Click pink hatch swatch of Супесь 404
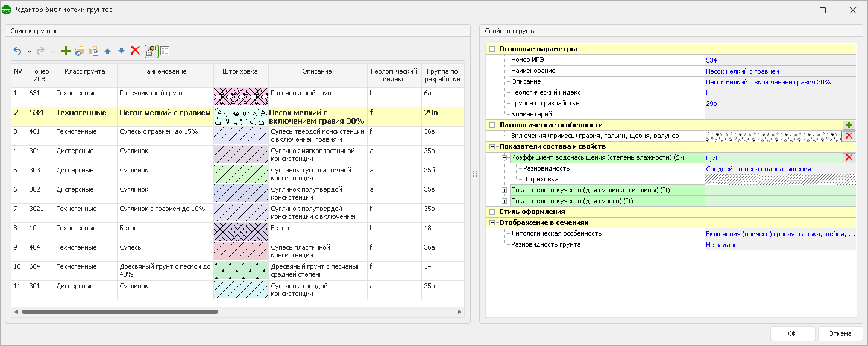The image size is (868, 346). (241, 251)
